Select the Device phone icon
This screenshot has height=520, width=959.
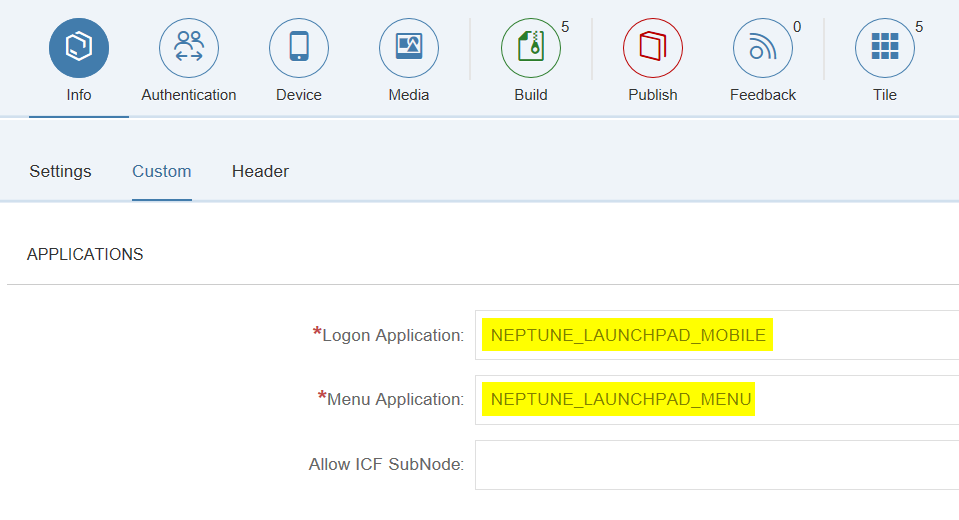tap(299, 48)
